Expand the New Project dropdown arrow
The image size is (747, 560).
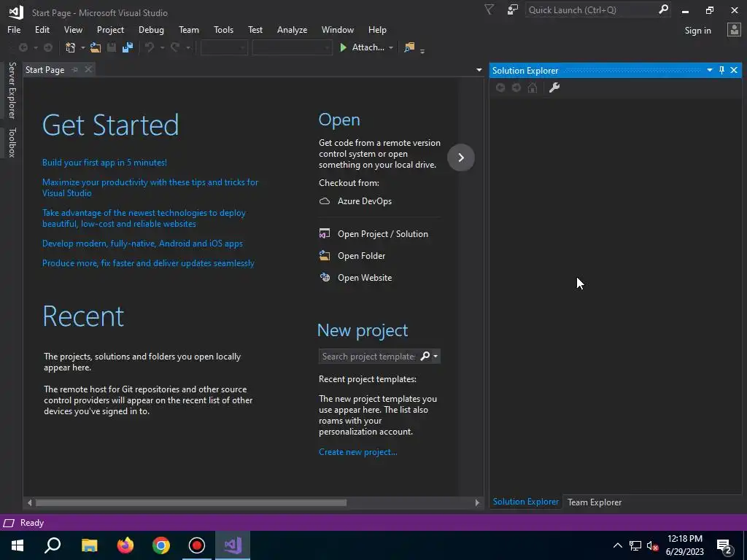tap(83, 47)
